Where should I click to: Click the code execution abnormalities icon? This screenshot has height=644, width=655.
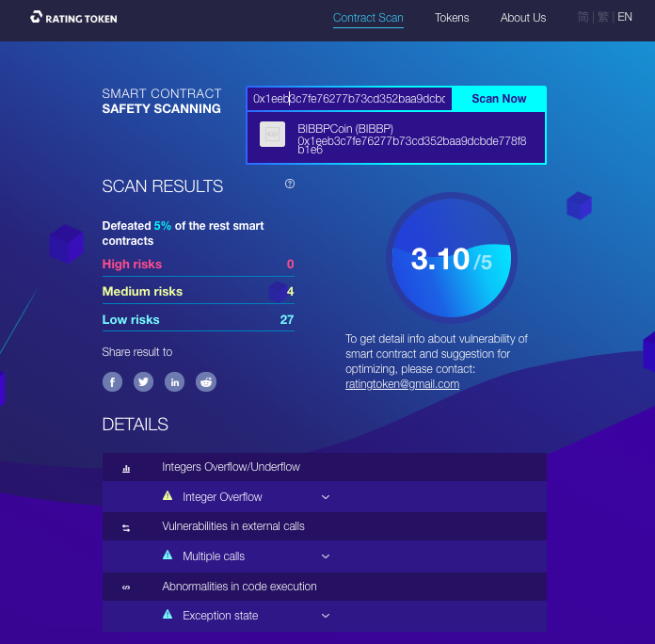(x=126, y=588)
